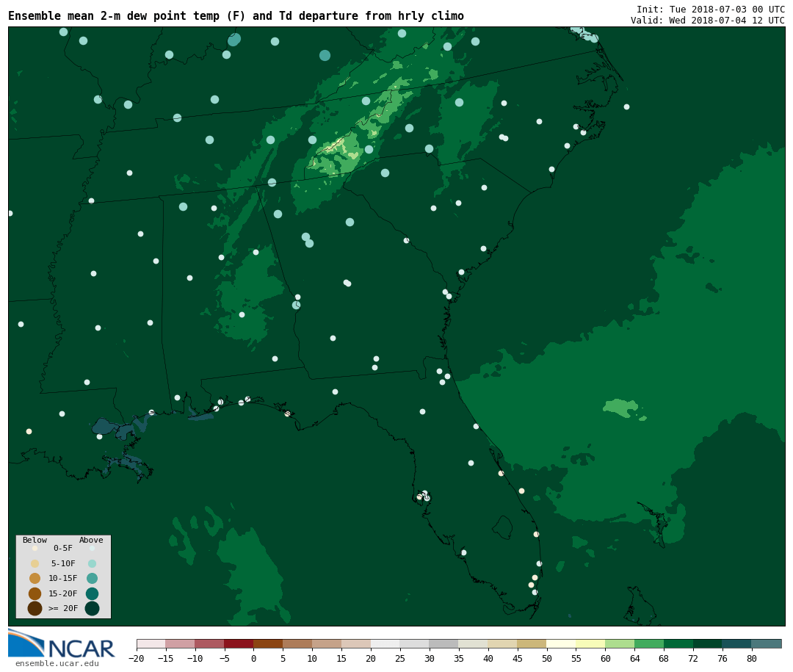Click the brown '15-20F' Below legend circle

click(x=35, y=593)
